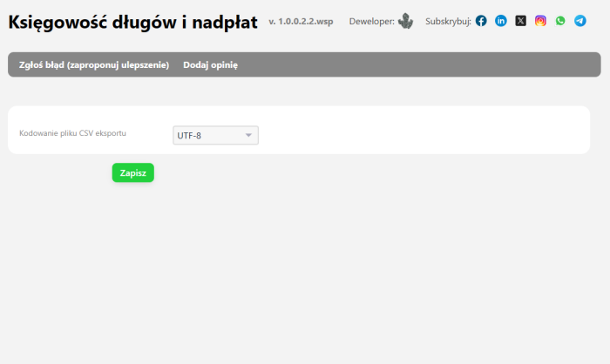Subscribe via the Facebook icon

[481, 21]
